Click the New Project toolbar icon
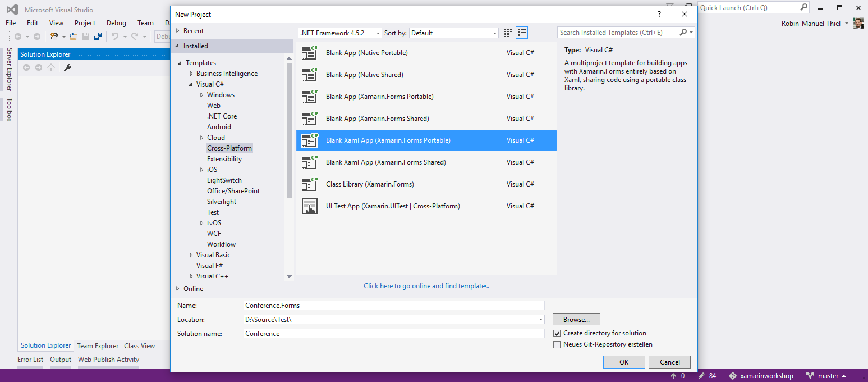This screenshot has width=868, height=382. click(x=54, y=37)
